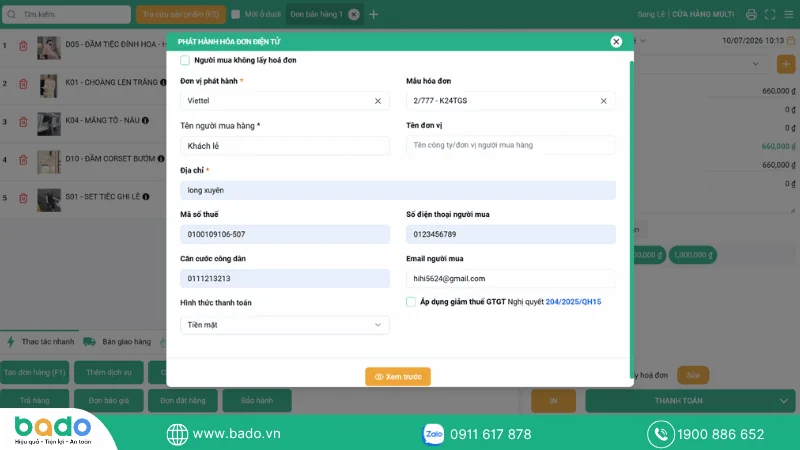
Task: Click the Địa chỉ address field
Action: 398,190
